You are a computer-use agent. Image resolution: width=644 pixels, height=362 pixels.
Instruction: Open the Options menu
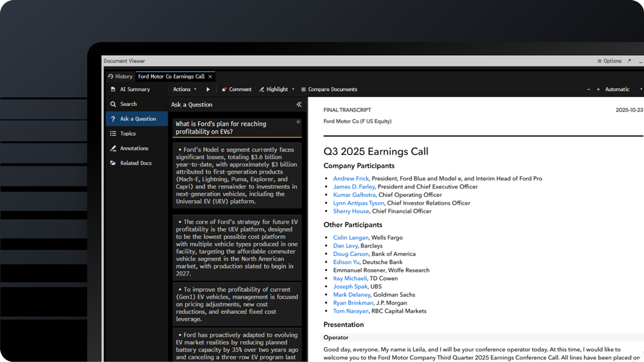click(x=610, y=61)
